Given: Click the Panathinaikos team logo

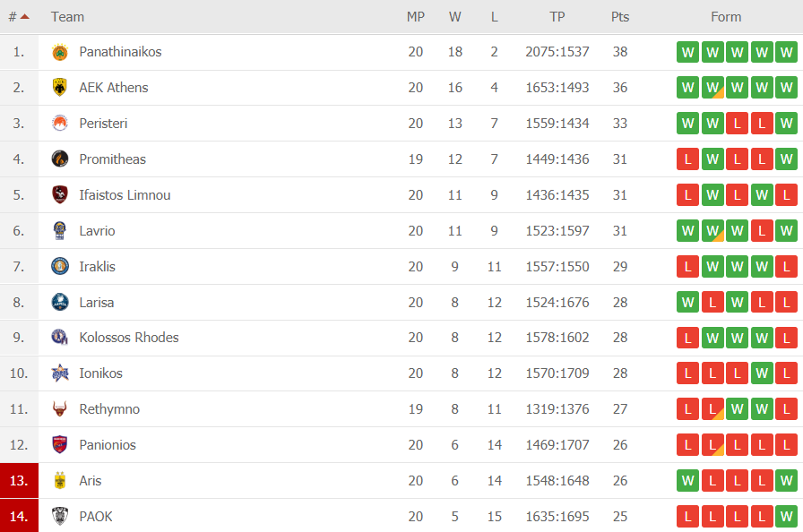Looking at the screenshot, I should (60, 52).
